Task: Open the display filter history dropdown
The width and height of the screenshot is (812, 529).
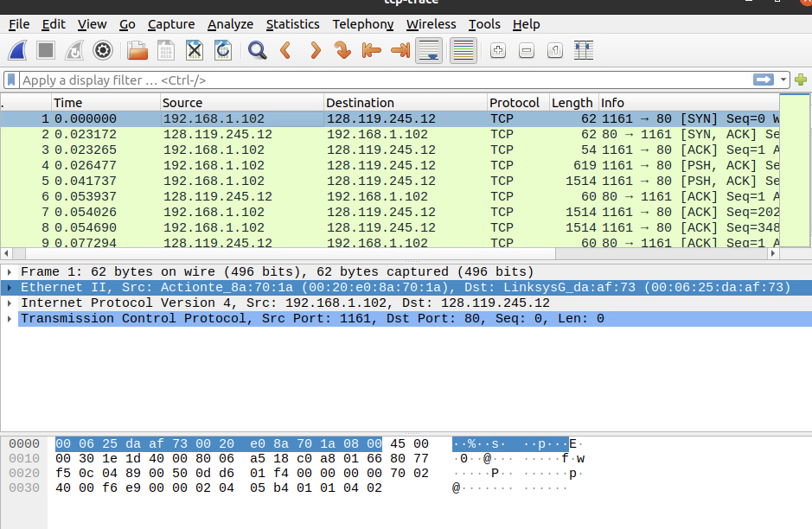Action: [x=783, y=80]
